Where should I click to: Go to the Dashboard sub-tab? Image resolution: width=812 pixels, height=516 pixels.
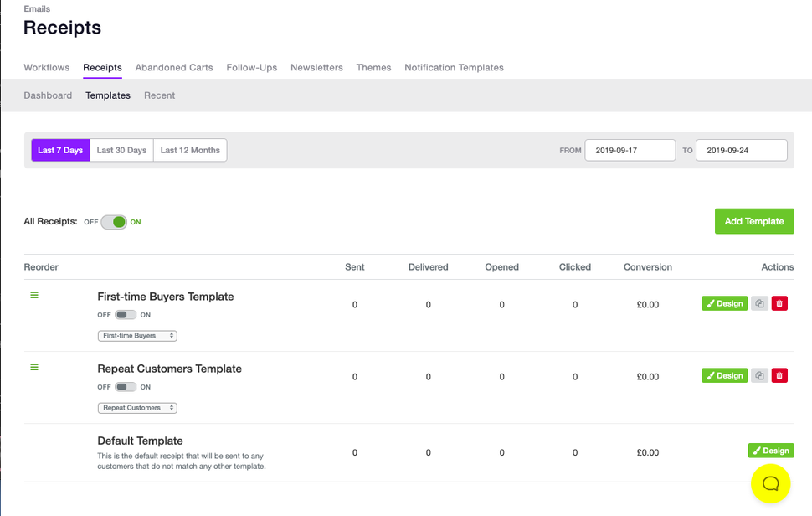tap(48, 95)
